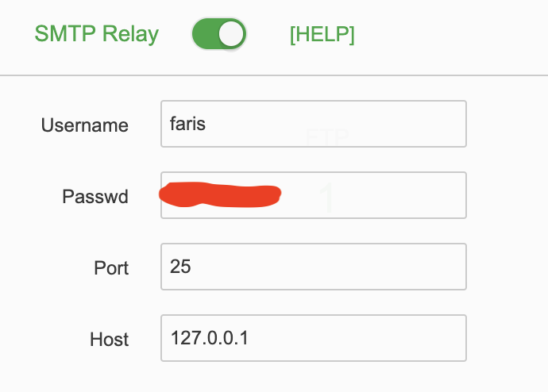
Task: Select the Port input field
Action: 313,267
